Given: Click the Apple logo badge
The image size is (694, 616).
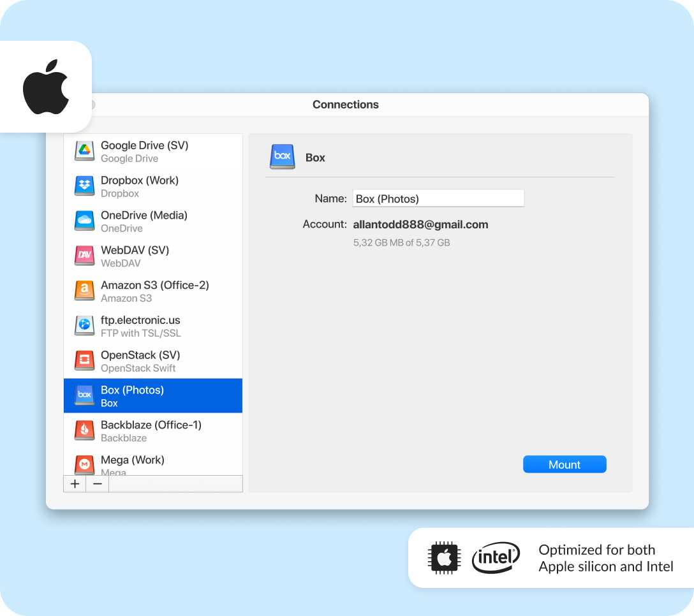Looking at the screenshot, I should point(45,87).
